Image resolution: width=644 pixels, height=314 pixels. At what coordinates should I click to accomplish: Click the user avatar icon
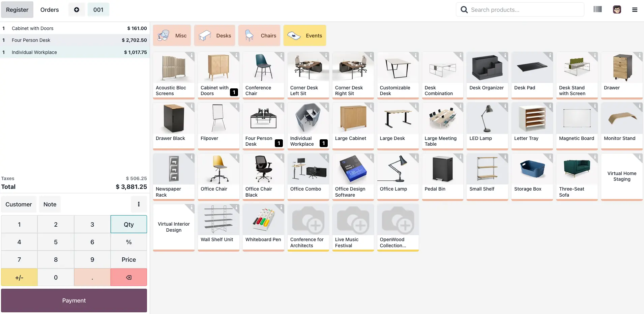(x=617, y=9)
